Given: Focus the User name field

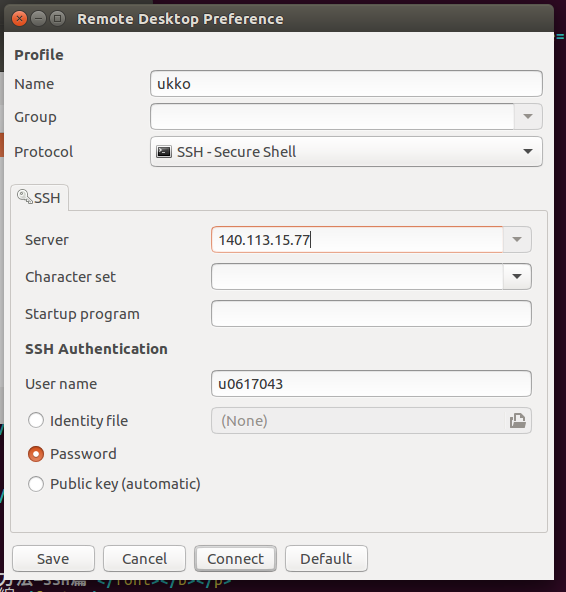Looking at the screenshot, I should pos(371,384).
